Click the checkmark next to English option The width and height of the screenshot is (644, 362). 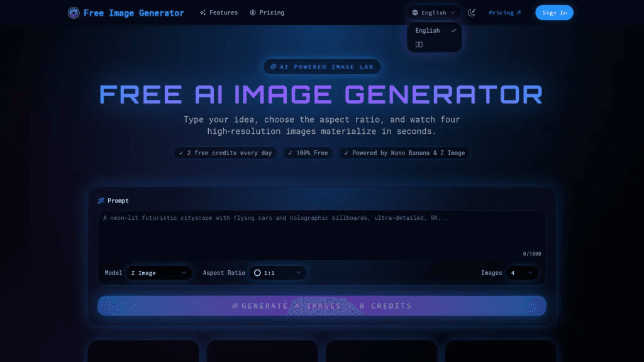pos(453,30)
